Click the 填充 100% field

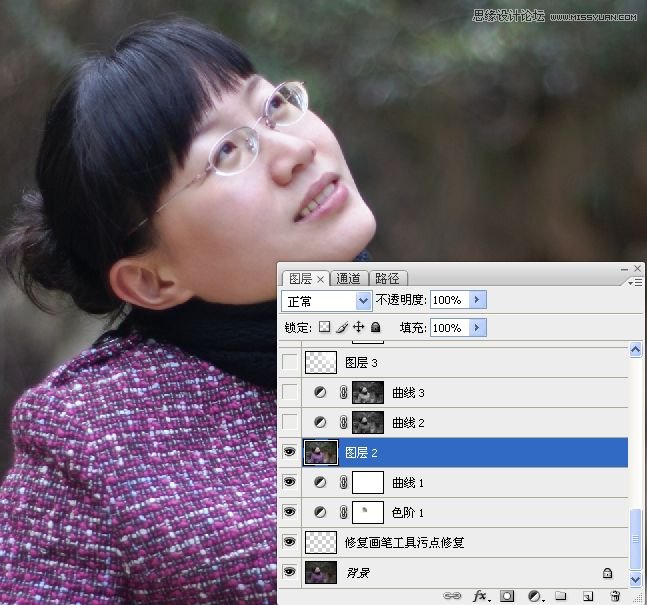(x=450, y=328)
